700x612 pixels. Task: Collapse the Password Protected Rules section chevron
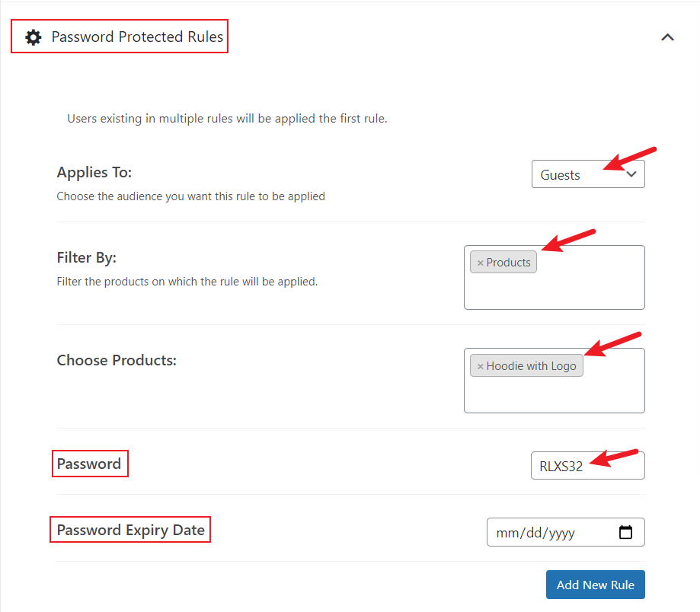pyautogui.click(x=667, y=37)
